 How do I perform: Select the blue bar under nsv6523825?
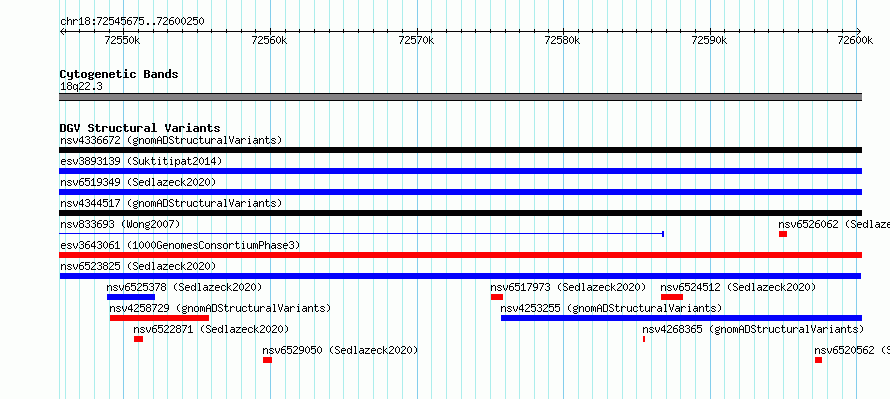pyautogui.click(x=460, y=276)
